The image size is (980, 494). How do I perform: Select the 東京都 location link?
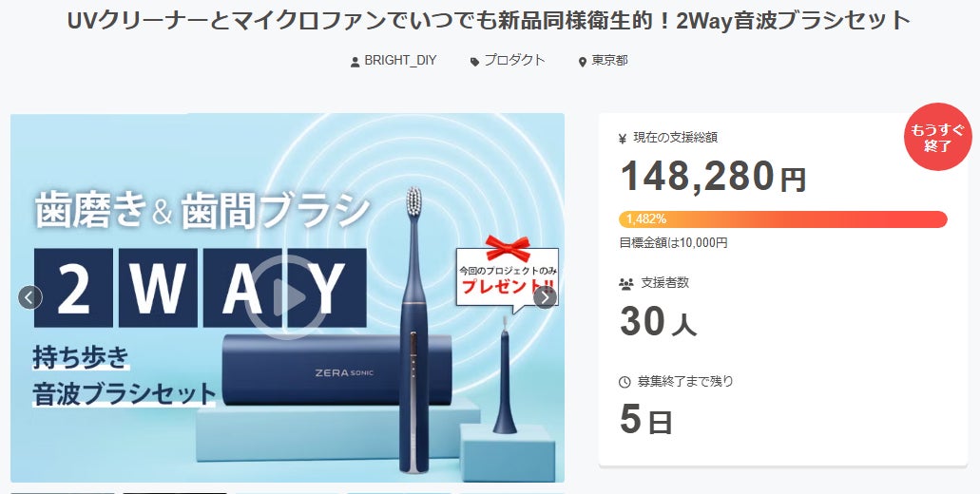click(609, 61)
